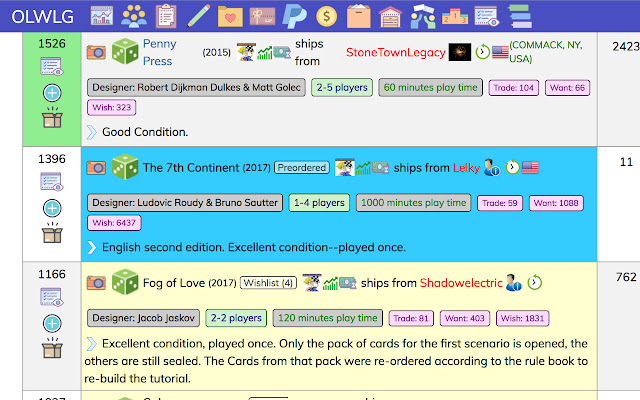
Task: Click the Want: 403 badge
Action: tap(464, 318)
